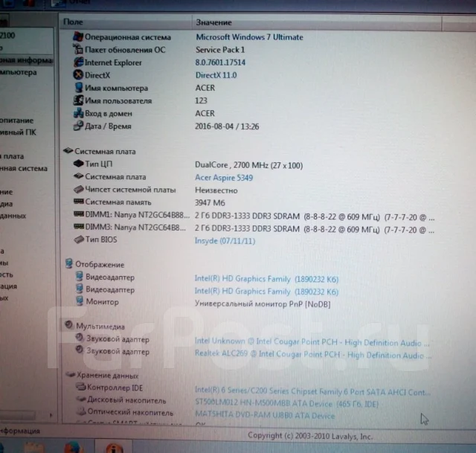The width and height of the screenshot is (476, 453).
Task: Click the 2016-08-04 / 13:26 value
Action: coord(227,126)
